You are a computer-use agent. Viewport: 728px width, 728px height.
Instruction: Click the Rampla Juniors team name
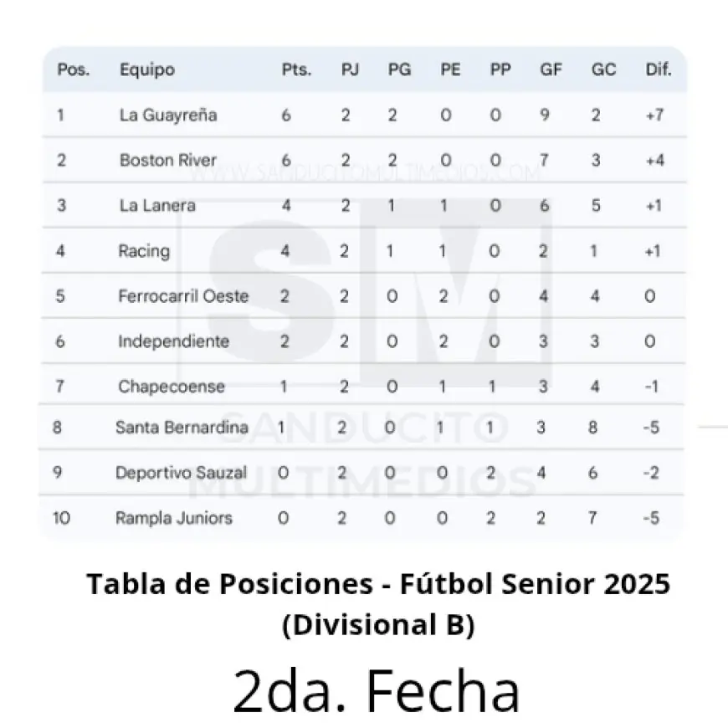[174, 518]
